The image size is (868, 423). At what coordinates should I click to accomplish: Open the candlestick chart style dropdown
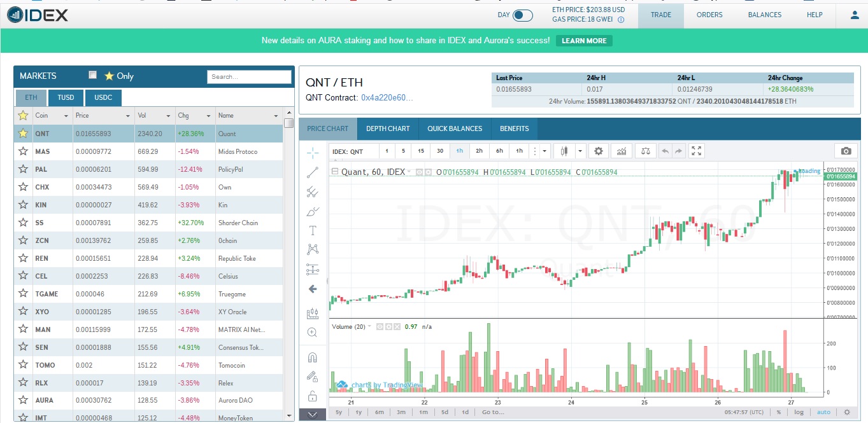[x=580, y=151]
